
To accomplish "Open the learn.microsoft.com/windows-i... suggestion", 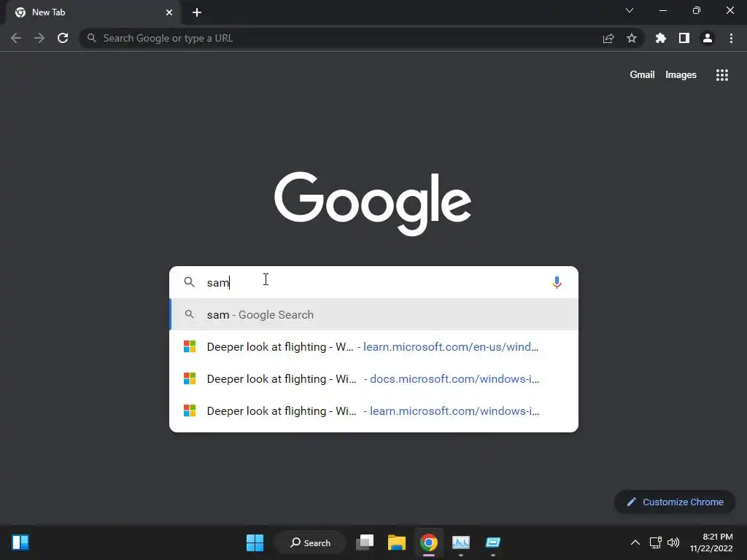I will 374,411.
